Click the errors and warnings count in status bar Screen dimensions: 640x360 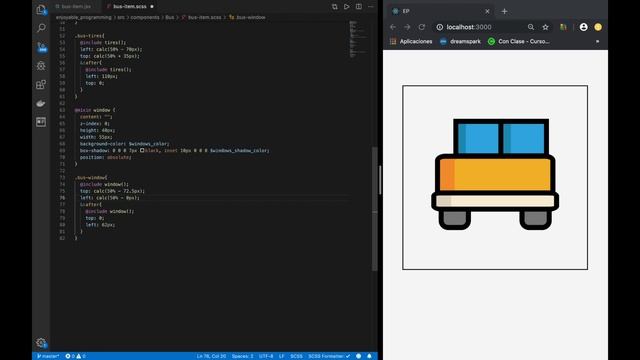pyautogui.click(x=76, y=356)
